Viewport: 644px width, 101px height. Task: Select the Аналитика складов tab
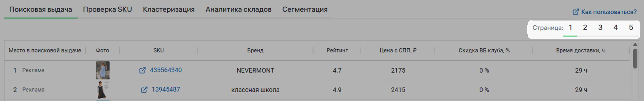tap(238, 9)
